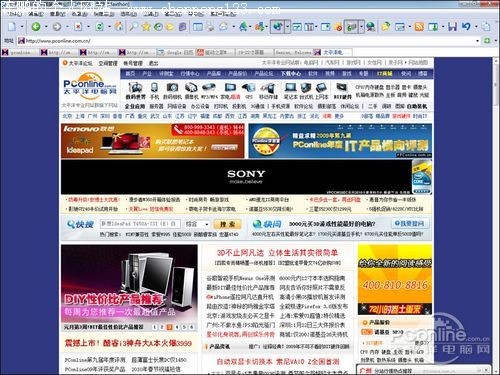Open dropdown arrow beside Back button
This screenshot has height=375, width=500.
[x=46, y=27]
